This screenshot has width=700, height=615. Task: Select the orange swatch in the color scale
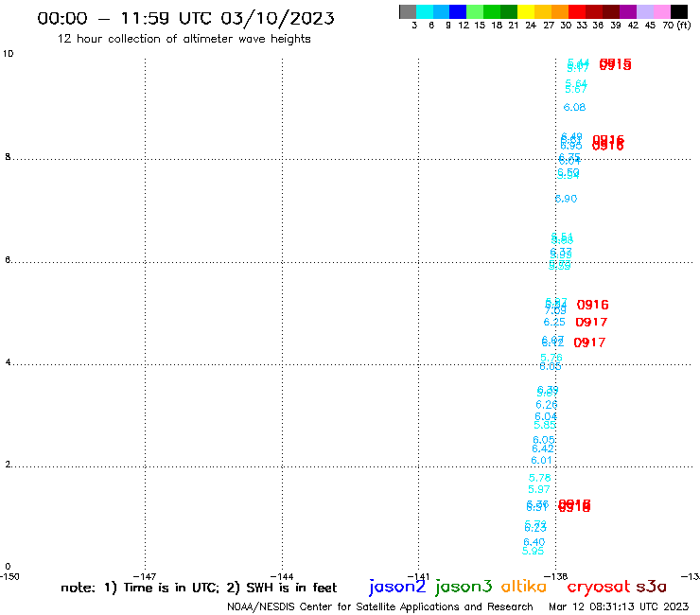point(560,11)
